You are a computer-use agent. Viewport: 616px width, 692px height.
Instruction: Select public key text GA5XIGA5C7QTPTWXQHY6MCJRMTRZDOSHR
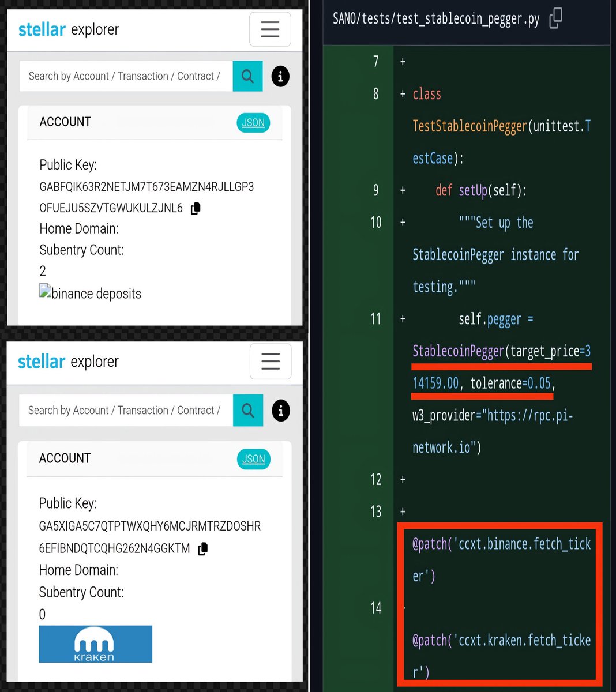tap(150, 526)
